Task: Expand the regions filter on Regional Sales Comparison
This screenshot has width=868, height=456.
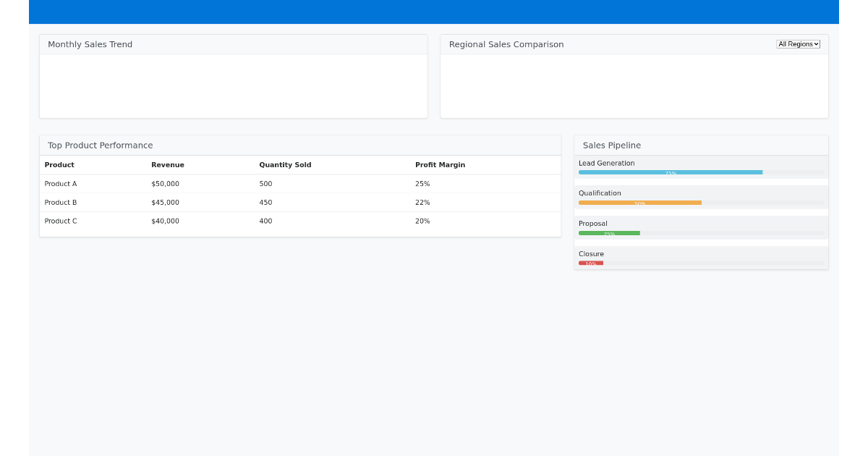Action: 798,43
